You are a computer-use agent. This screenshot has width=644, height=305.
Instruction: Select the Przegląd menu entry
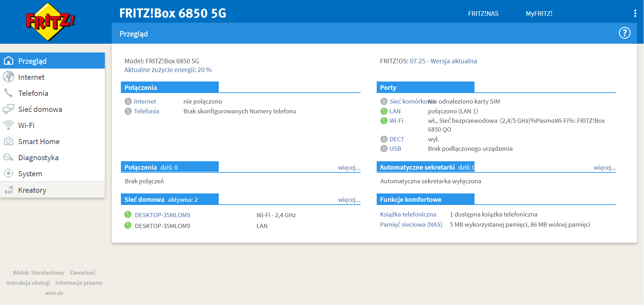[32, 61]
